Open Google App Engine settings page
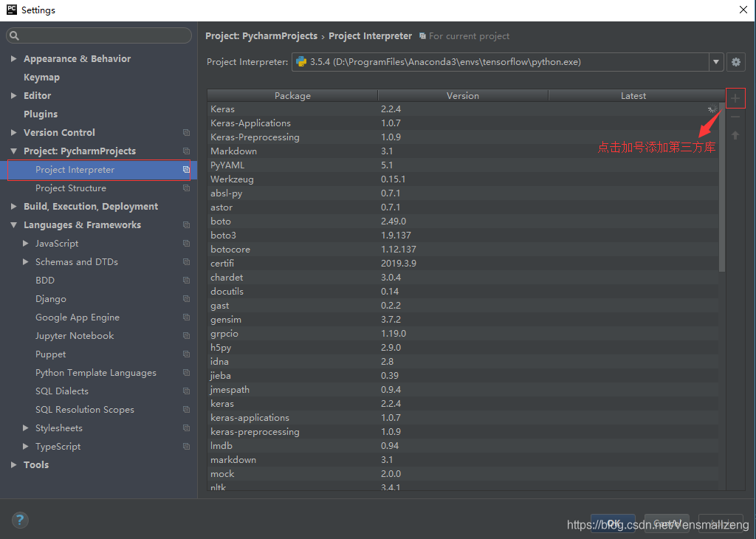Viewport: 756px width, 539px height. pyautogui.click(x=77, y=317)
